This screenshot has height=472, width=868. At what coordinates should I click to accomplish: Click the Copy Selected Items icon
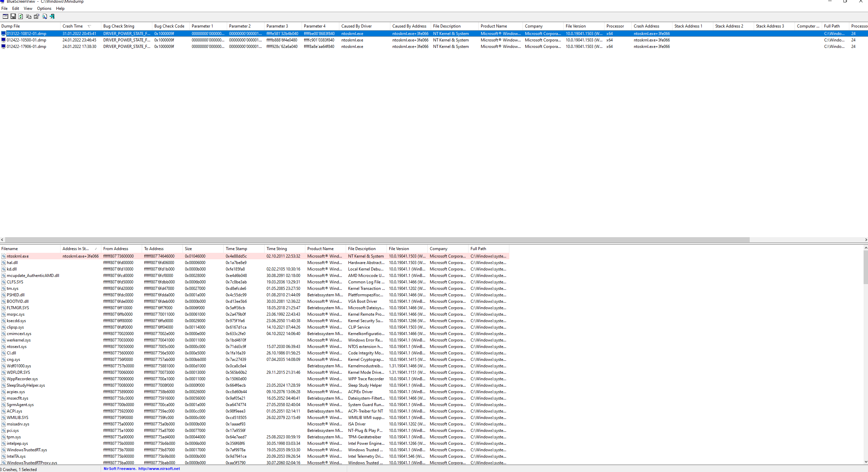click(x=29, y=16)
